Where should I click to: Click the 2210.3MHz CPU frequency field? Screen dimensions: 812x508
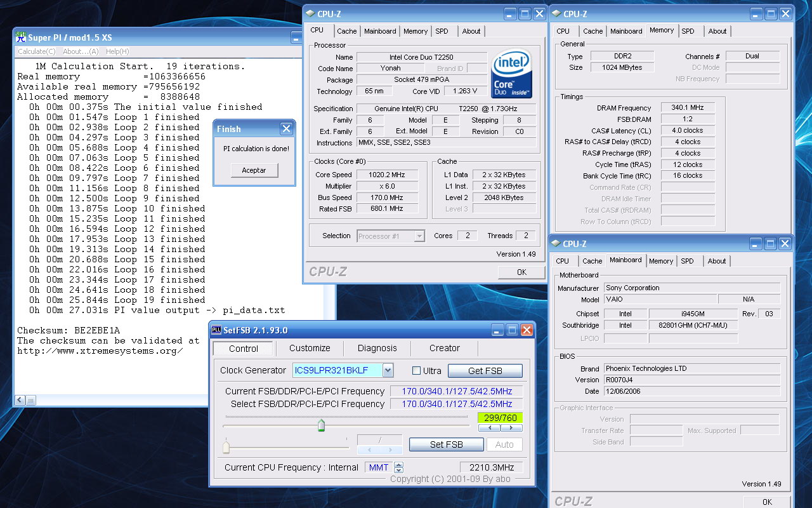(x=492, y=467)
